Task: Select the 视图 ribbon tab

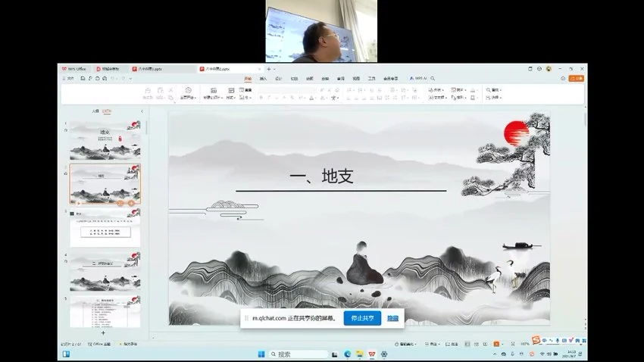Action: click(356, 79)
